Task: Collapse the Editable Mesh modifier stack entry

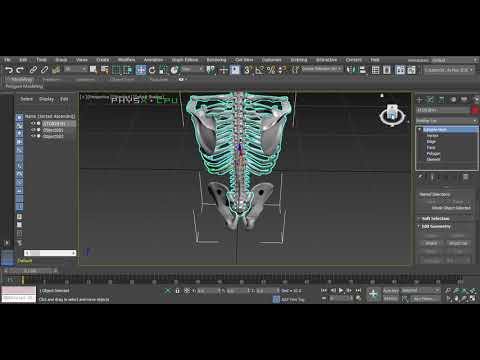Action: click(420, 129)
